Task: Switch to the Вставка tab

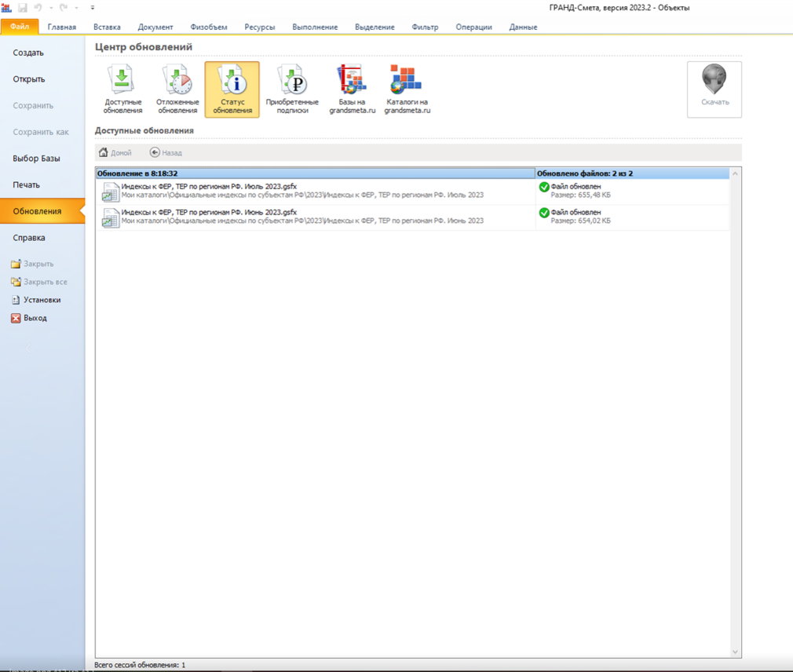Action: pos(107,27)
